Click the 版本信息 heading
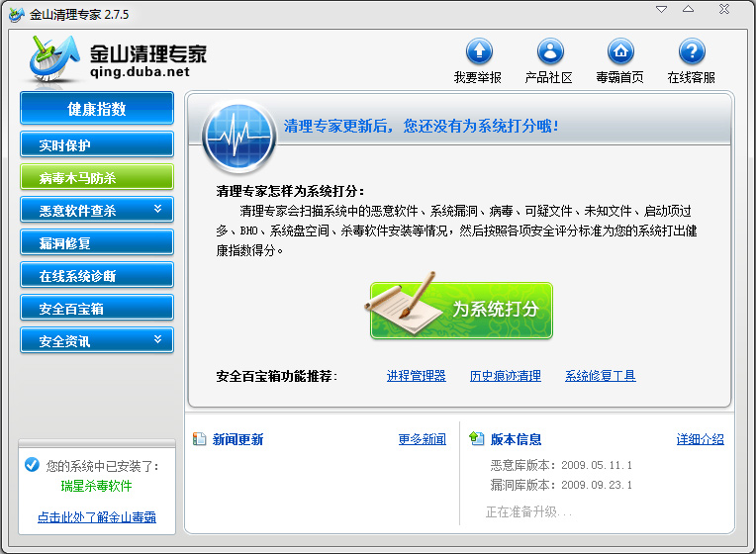The width and height of the screenshot is (756, 554). (x=516, y=439)
